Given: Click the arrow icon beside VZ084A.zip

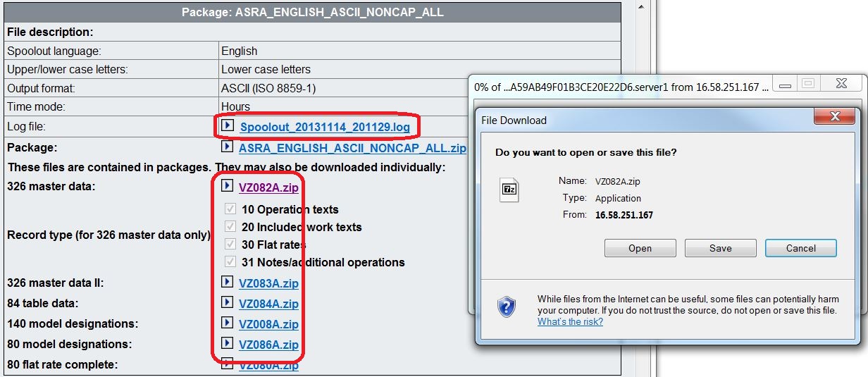Looking at the screenshot, I should [x=227, y=302].
